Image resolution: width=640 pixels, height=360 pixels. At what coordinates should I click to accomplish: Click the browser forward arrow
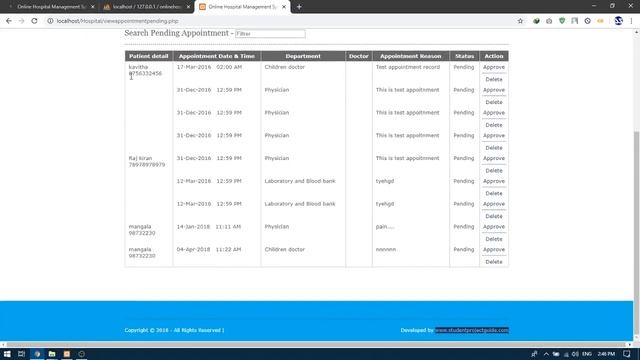[21, 21]
